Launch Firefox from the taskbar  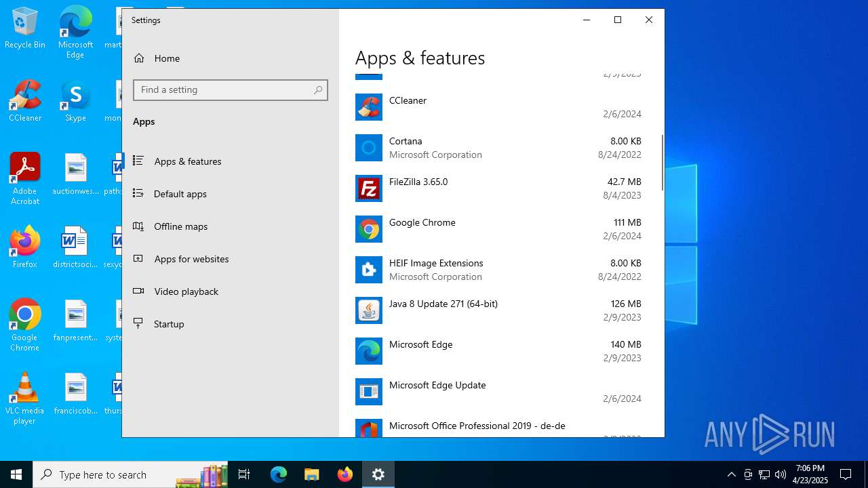(x=345, y=474)
